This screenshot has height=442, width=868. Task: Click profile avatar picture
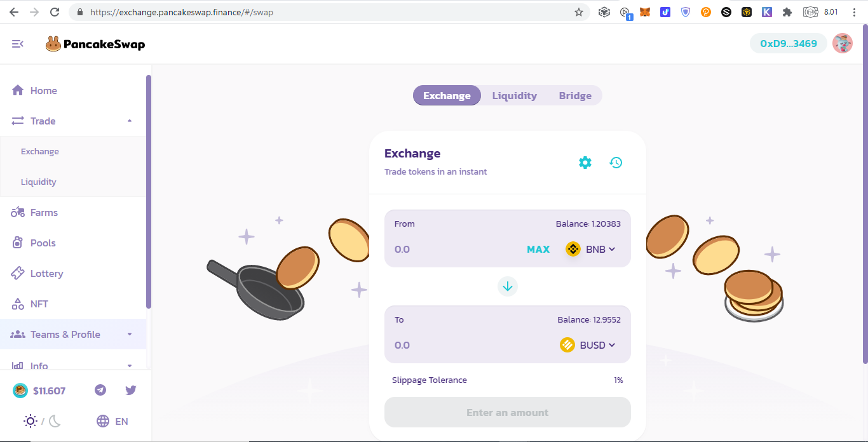(843, 43)
